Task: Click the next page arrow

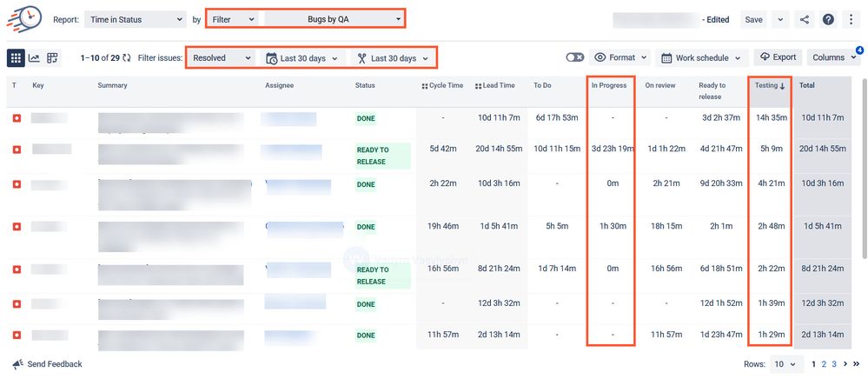Action: click(x=845, y=364)
